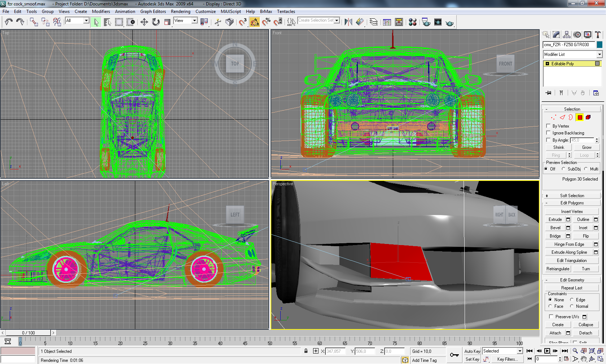Switch to Vertex sub-object selection

tap(553, 117)
